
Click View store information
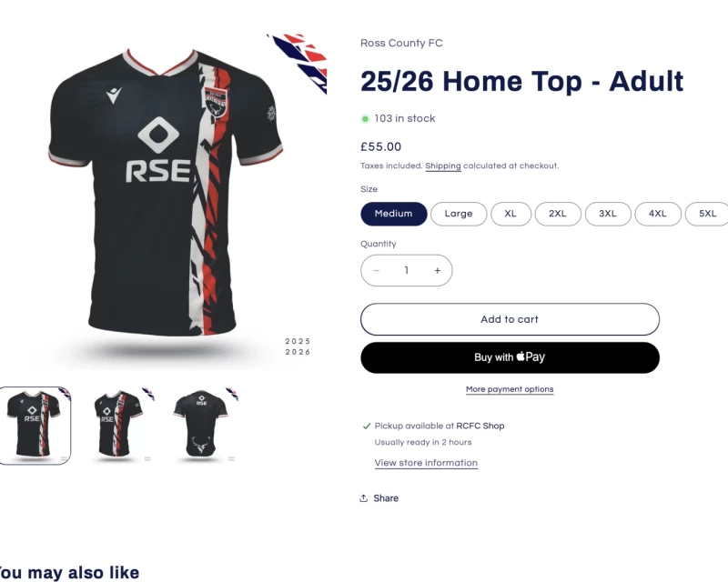click(425, 463)
